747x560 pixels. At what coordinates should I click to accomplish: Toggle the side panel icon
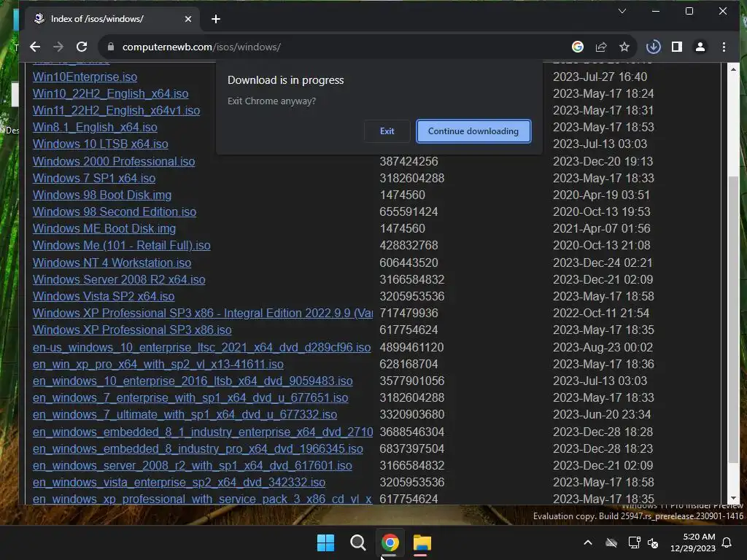[676, 47]
